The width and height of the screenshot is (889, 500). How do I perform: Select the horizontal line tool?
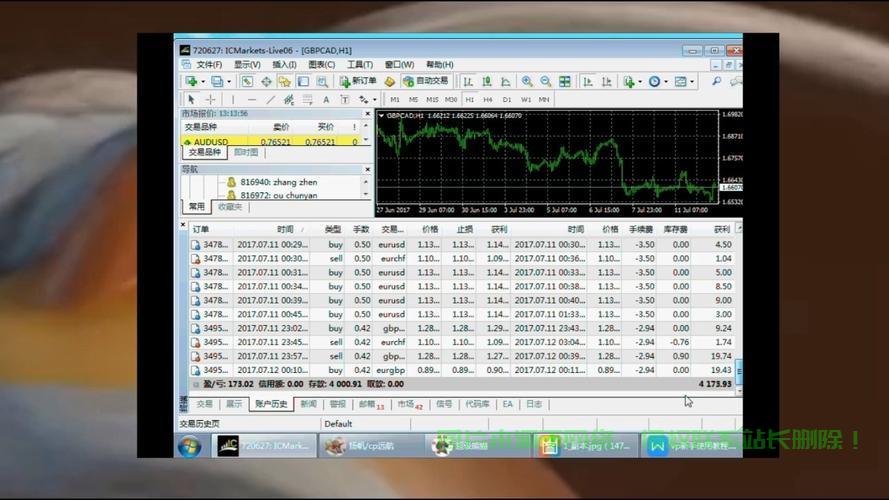(x=252, y=100)
